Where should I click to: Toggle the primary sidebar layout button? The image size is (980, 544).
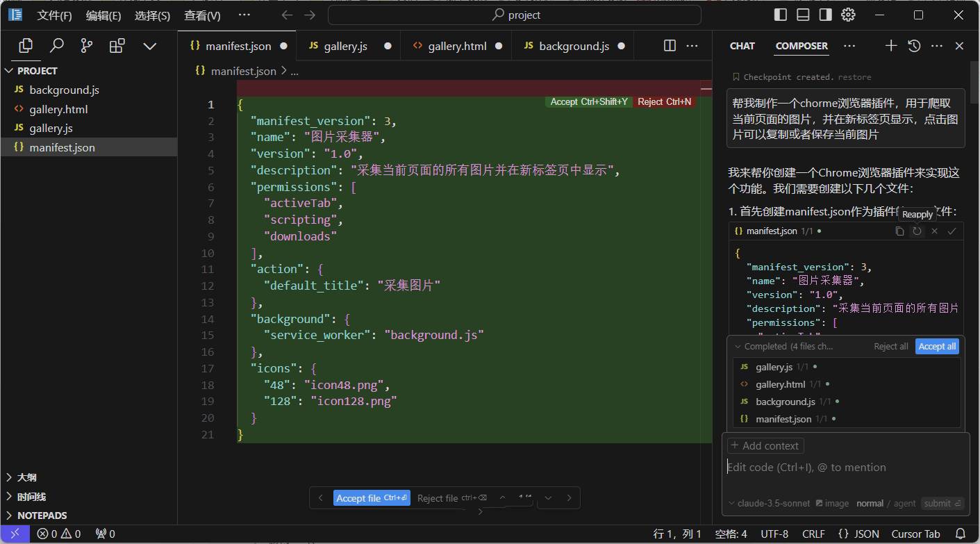pos(781,15)
